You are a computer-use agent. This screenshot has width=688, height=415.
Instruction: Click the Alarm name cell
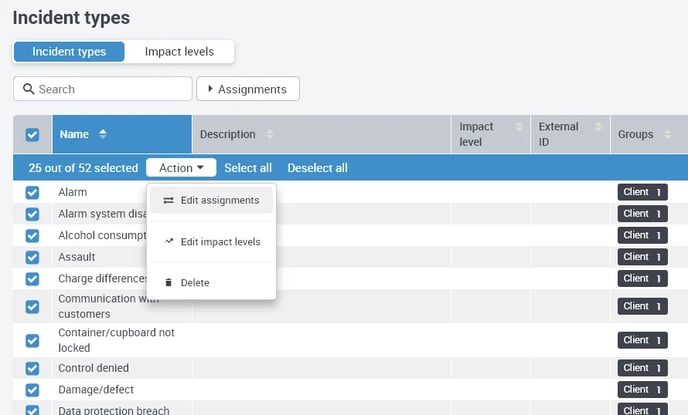(x=72, y=192)
